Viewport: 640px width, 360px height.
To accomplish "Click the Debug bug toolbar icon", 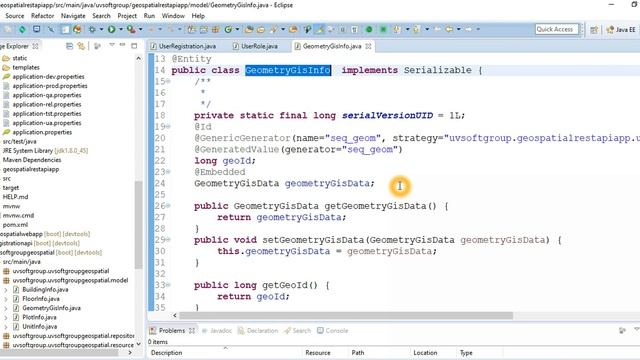I will point(92,29).
